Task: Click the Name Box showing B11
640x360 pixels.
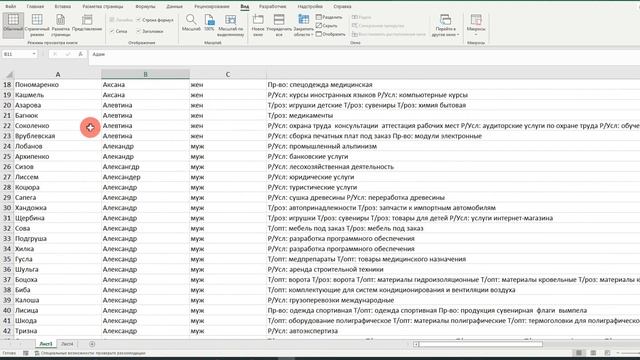Action: point(16,54)
